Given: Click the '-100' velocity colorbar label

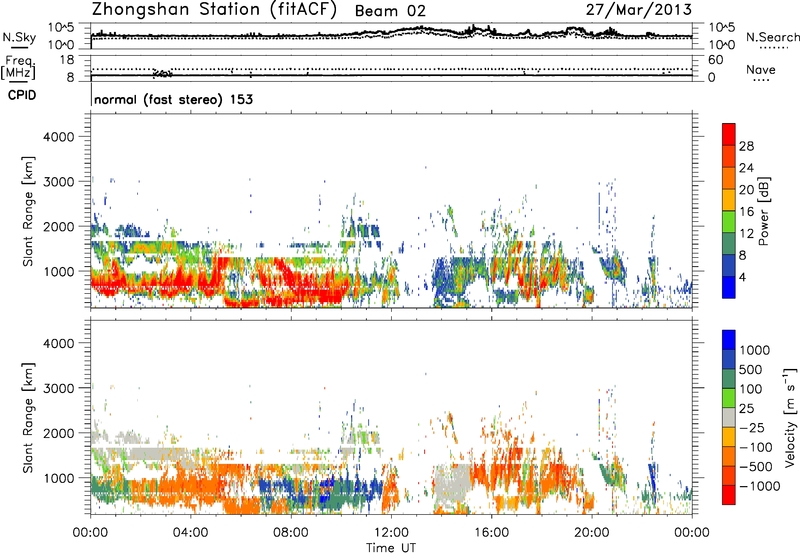Looking at the screenshot, I should [756, 447].
